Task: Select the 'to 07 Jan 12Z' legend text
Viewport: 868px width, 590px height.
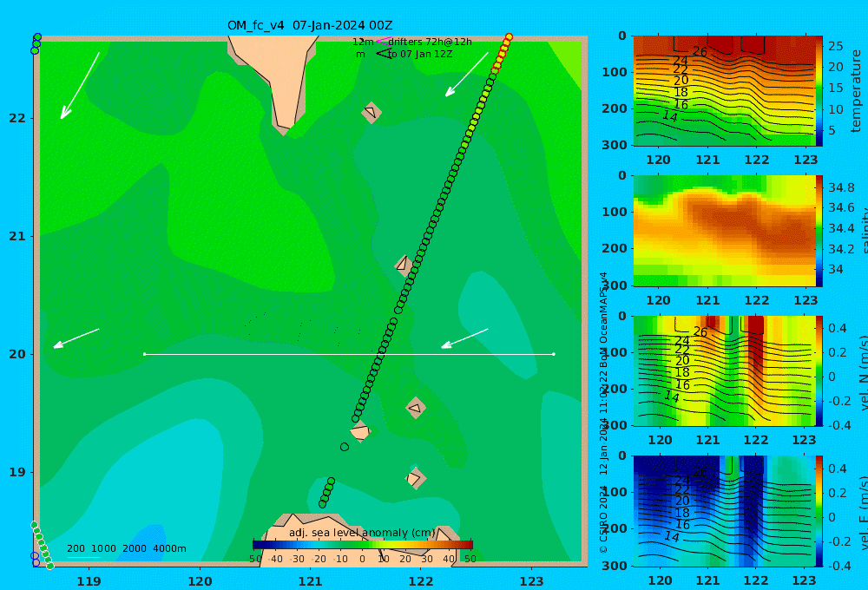Action: tap(420, 54)
